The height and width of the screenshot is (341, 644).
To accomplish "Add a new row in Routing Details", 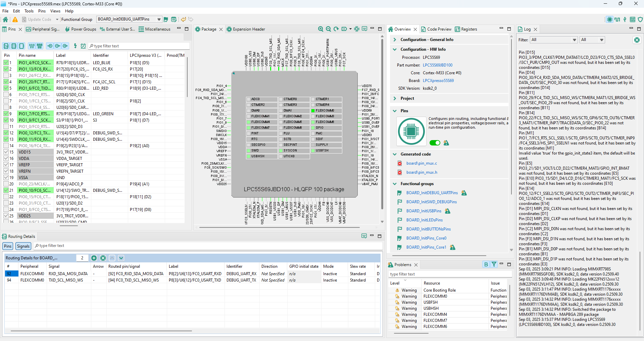I will tap(94, 258).
